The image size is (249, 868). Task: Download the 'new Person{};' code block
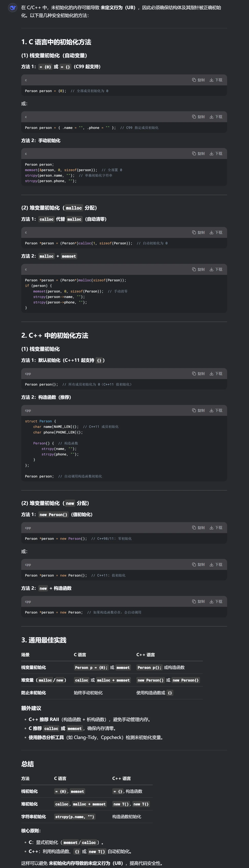coord(216,564)
